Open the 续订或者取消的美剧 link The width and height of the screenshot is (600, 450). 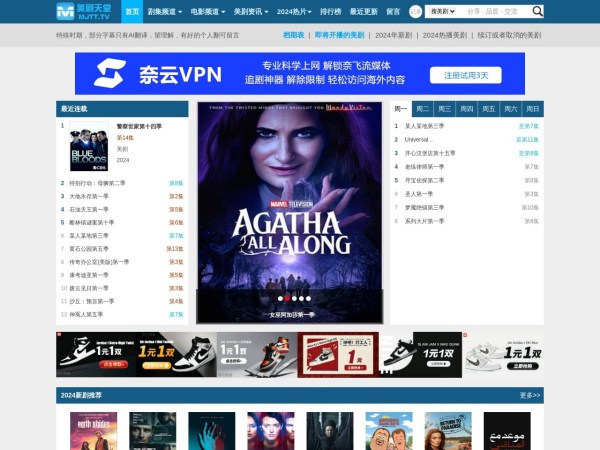coord(509,35)
